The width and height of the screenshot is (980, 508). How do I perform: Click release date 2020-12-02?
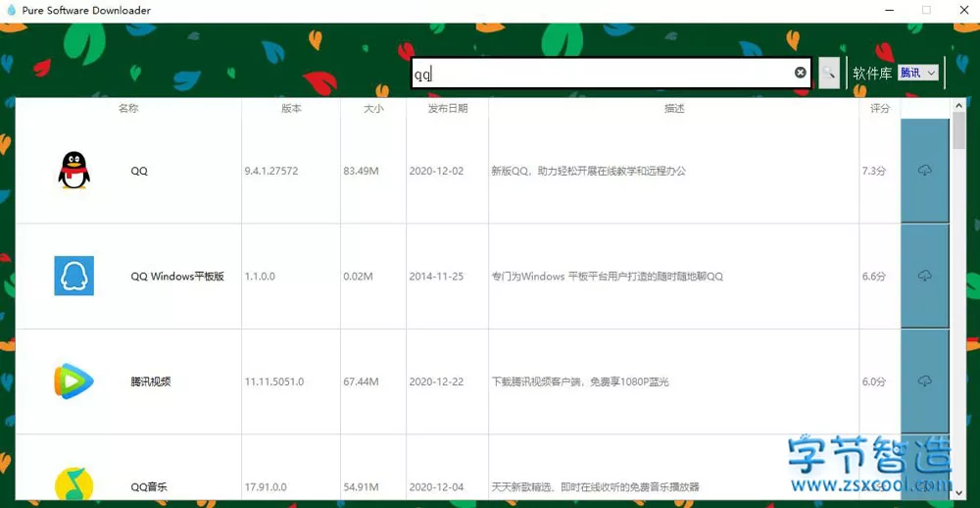(436, 171)
